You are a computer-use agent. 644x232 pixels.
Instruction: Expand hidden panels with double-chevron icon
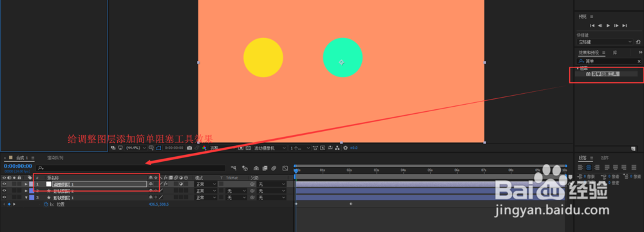[640, 53]
